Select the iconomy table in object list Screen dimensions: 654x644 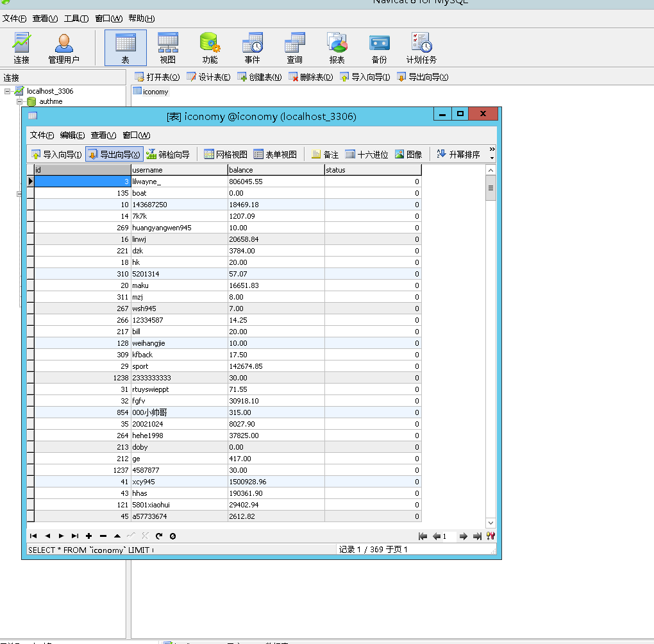[151, 91]
